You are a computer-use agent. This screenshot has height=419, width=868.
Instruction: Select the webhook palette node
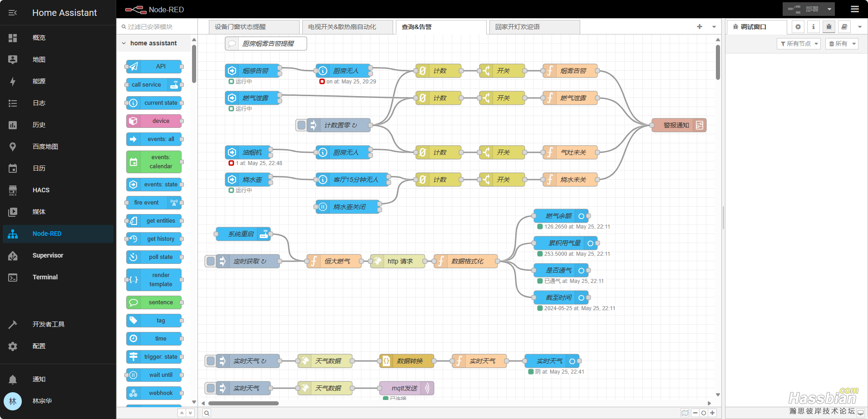154,393
